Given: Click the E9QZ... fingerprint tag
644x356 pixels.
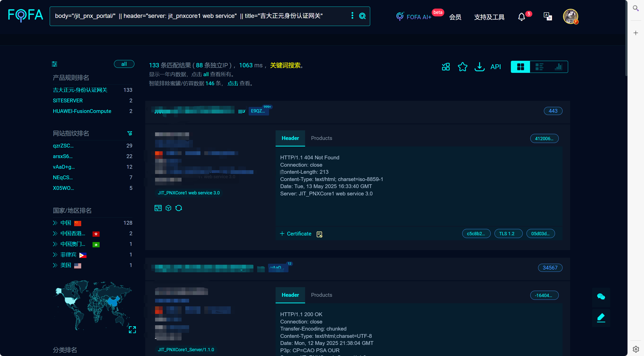Looking at the screenshot, I should point(258,111).
